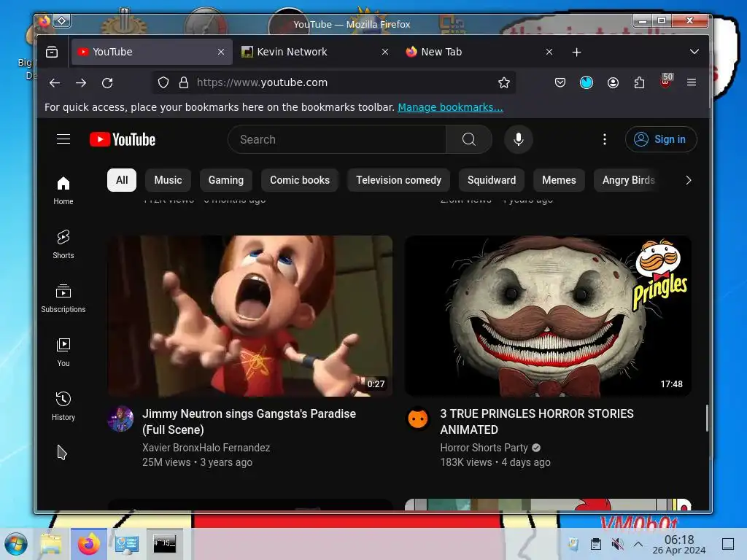The height and width of the screenshot is (560, 747).
Task: Close the Kevin Network tab
Action: 385,52
